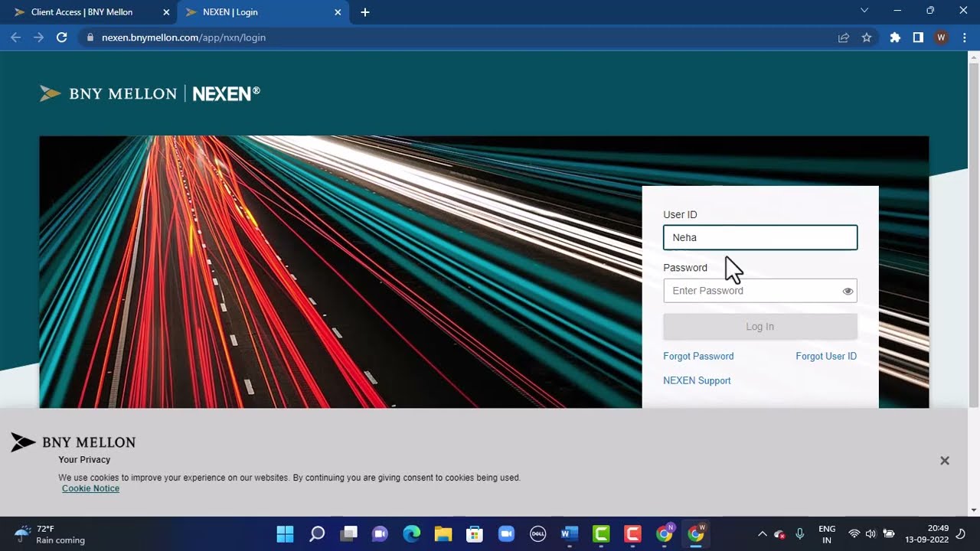Open the Chrome three-dot menu

click(964, 37)
